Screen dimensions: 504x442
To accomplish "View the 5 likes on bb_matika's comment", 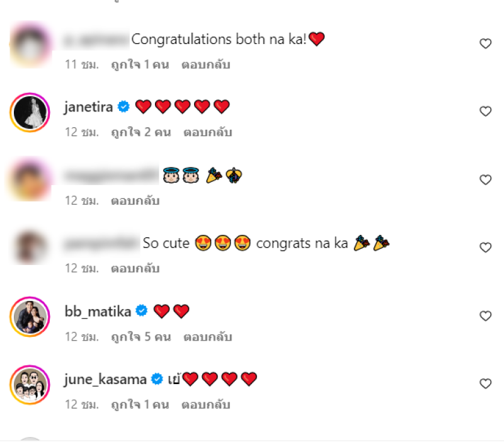I will click(x=141, y=337).
